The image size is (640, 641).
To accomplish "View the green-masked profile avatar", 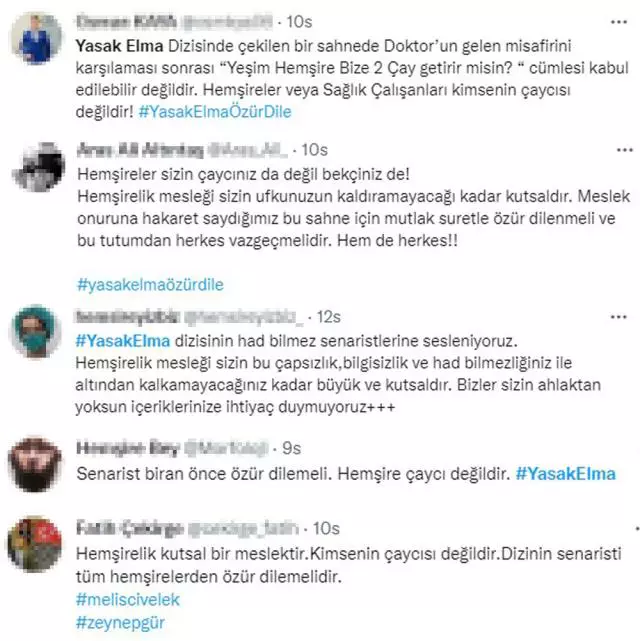I will coord(36,331).
